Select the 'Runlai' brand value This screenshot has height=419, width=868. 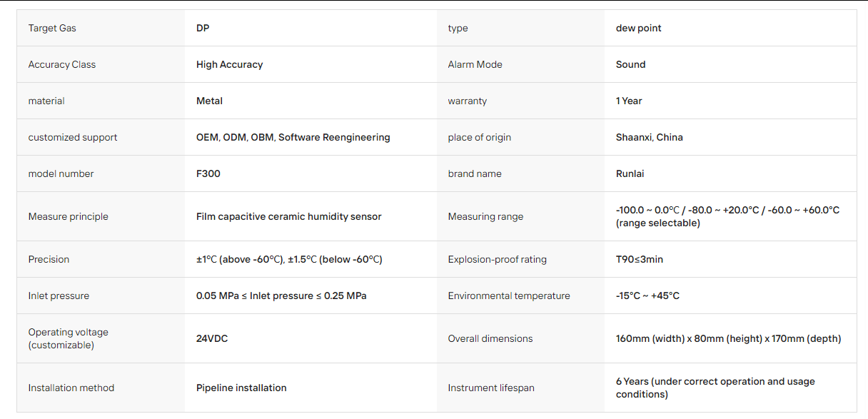[630, 173]
